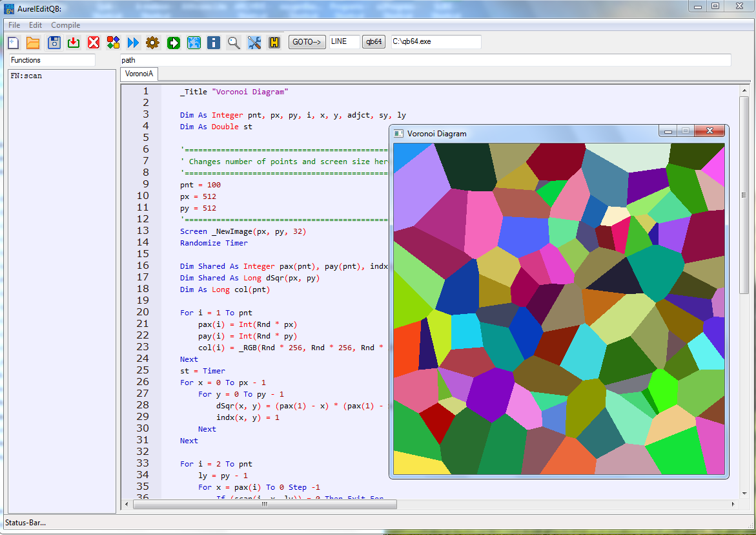
Task: Select the VoronoiA tab
Action: (139, 74)
